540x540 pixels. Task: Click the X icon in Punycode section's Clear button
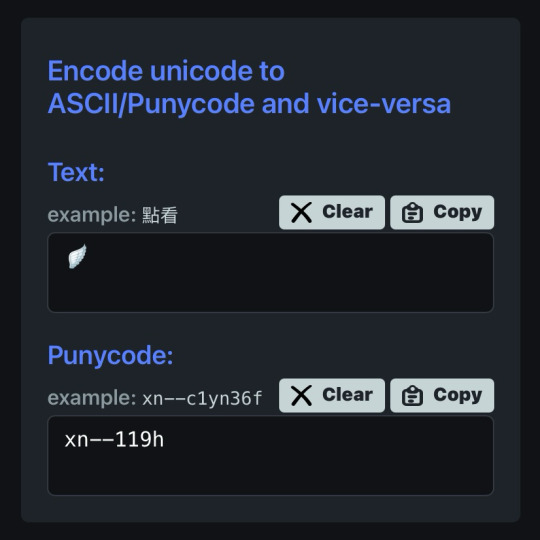coord(301,395)
